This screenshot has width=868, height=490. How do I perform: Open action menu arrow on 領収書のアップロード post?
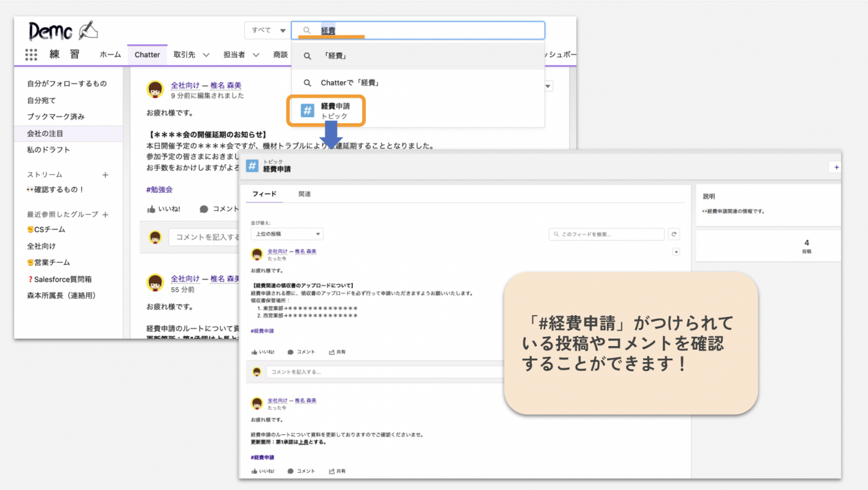pos(676,251)
